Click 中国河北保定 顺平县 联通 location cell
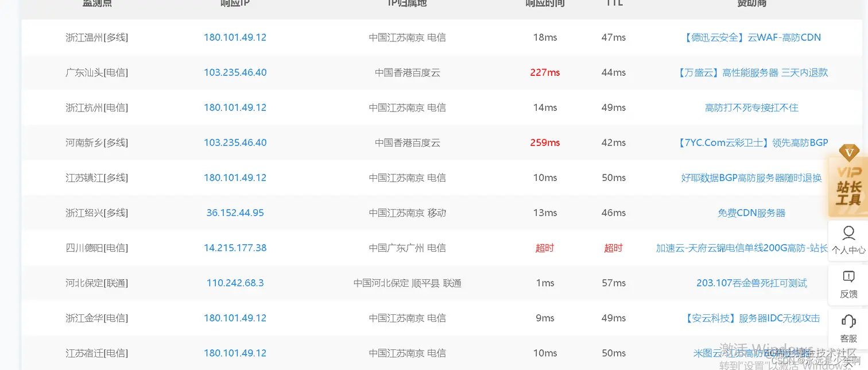 point(408,283)
